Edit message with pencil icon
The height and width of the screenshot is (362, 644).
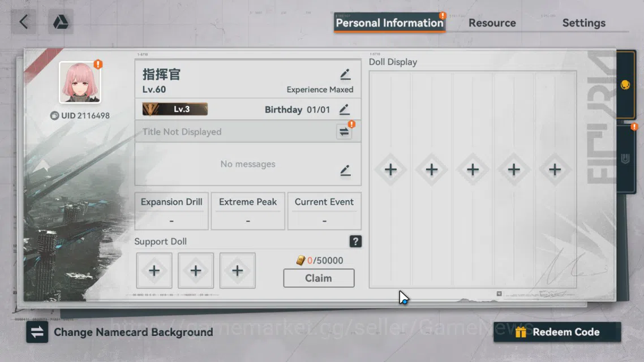[x=345, y=170]
